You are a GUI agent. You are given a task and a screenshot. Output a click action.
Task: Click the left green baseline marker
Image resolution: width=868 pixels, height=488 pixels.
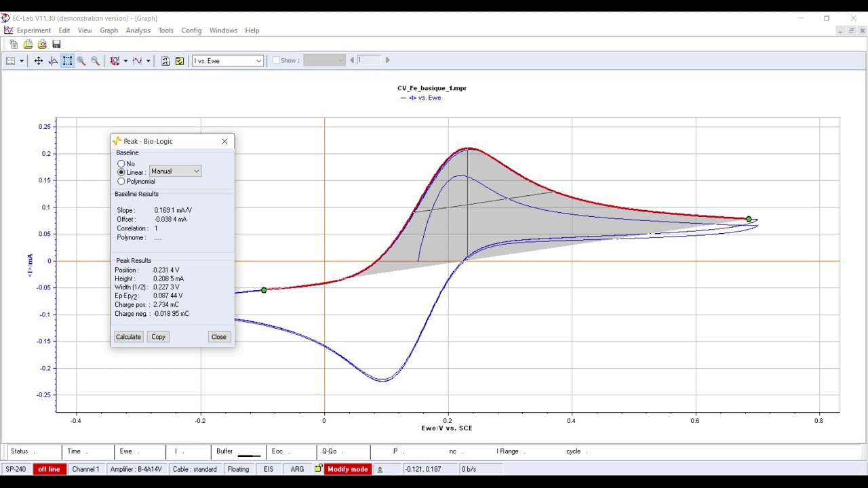click(264, 290)
